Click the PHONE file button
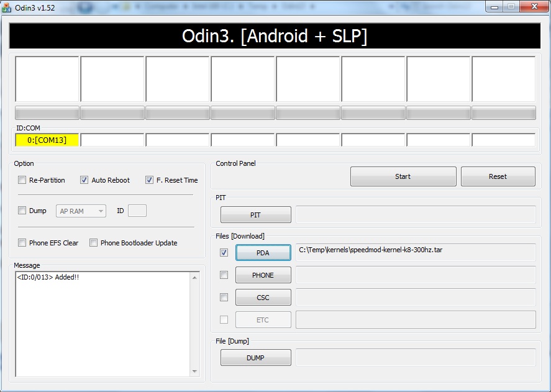 pyautogui.click(x=263, y=275)
